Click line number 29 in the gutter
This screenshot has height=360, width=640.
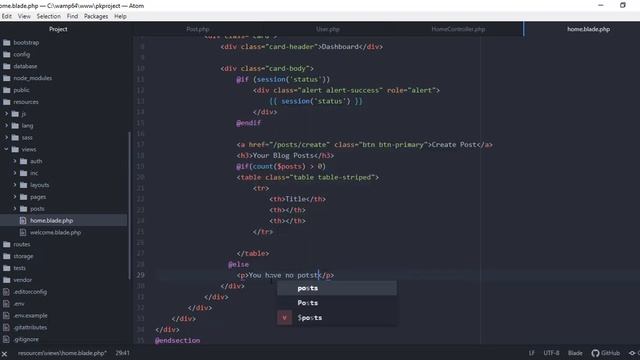pos(140,275)
